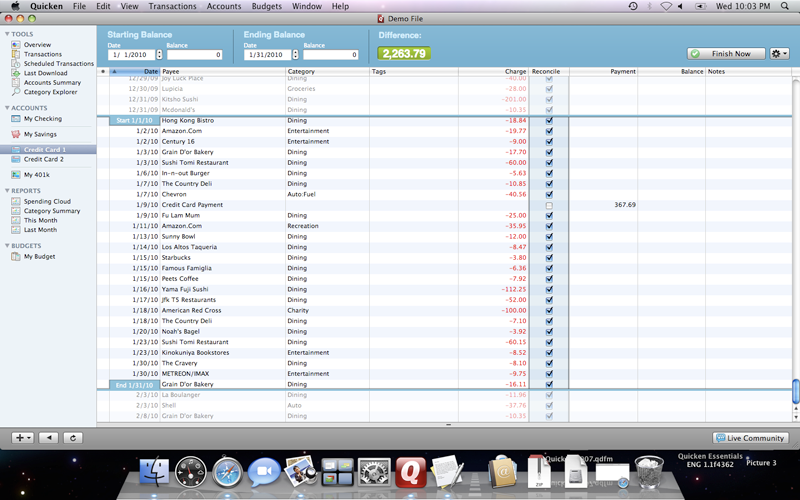Viewport: 800px width, 500px height.
Task: Open the Window menu
Action: tap(307, 6)
